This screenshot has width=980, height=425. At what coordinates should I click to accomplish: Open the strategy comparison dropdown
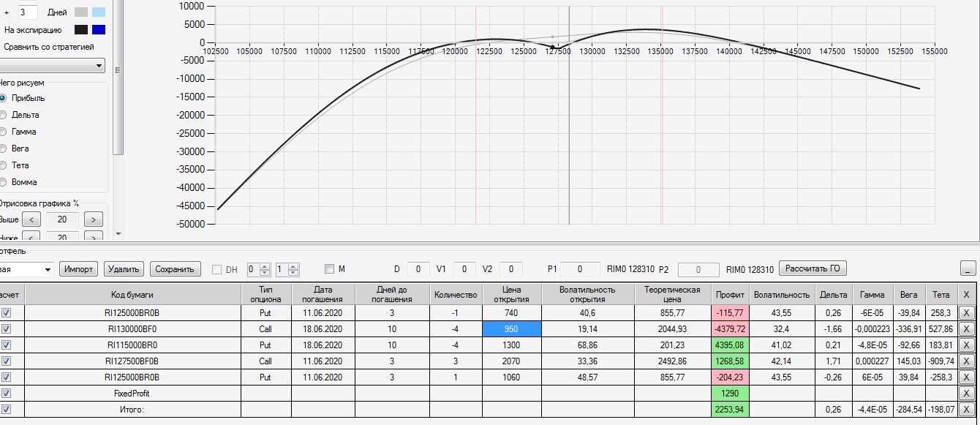pyautogui.click(x=53, y=66)
